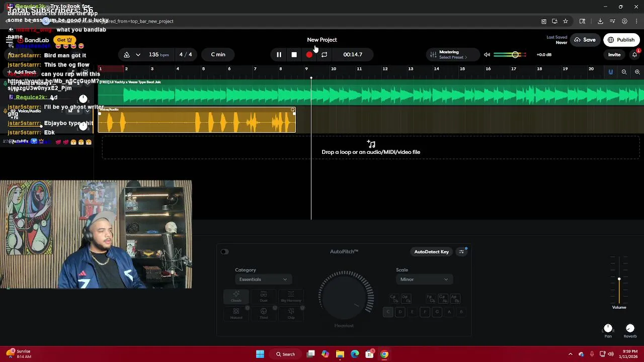This screenshot has width=644, height=362.
Task: Mute the Voice/Audio track
Action: [70, 111]
